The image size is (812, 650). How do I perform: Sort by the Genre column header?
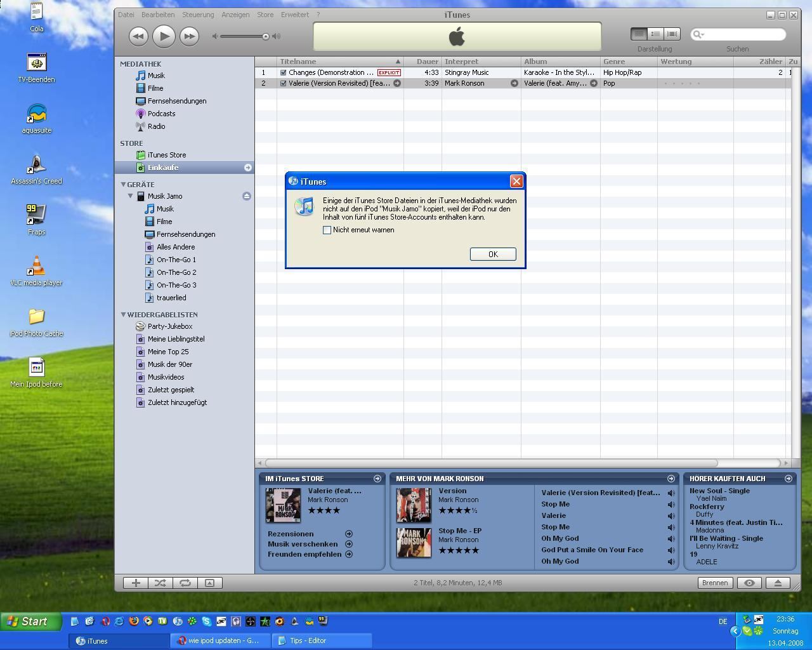[629, 62]
